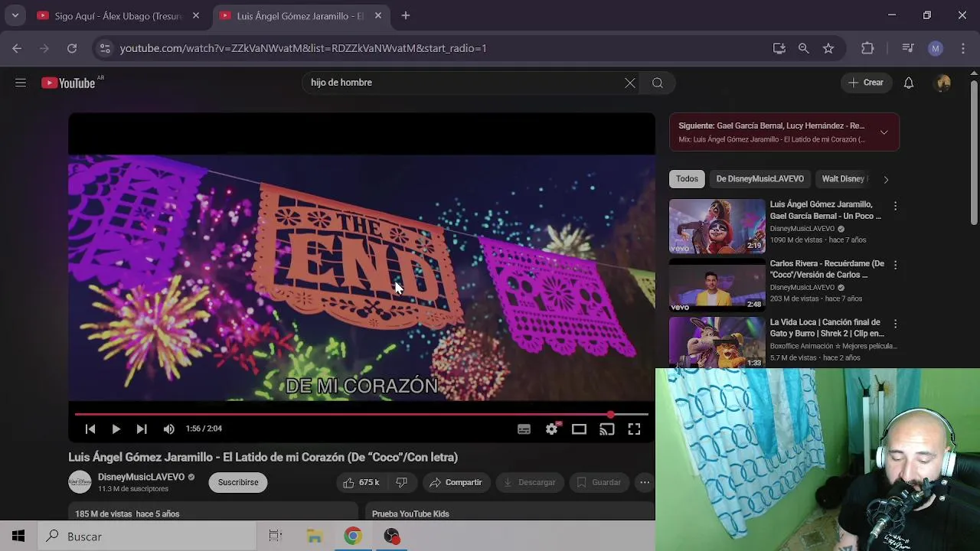Viewport: 980px width, 551px height.
Task: Show more filter chips with the arrow
Action: coord(886,180)
